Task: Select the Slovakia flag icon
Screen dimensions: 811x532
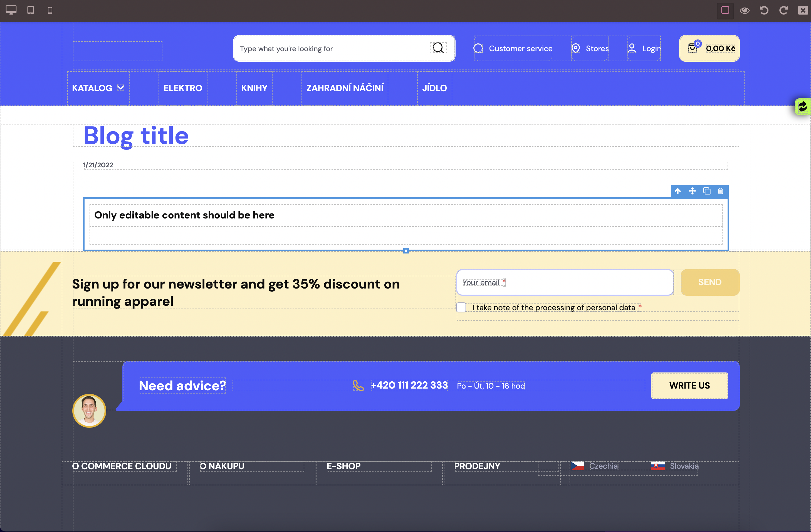Action: pos(658,466)
